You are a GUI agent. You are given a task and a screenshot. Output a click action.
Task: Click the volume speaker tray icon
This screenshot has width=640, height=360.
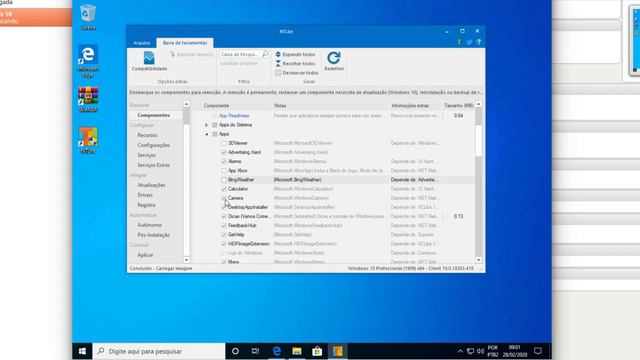480,351
